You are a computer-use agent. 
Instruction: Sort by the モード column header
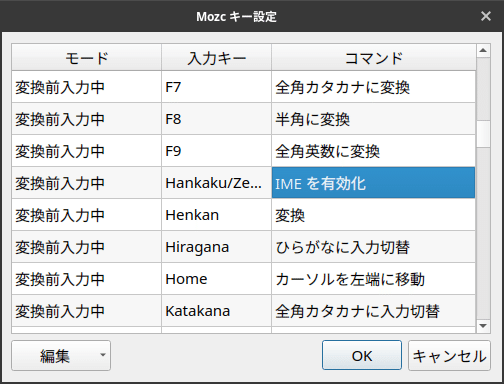coord(87,57)
